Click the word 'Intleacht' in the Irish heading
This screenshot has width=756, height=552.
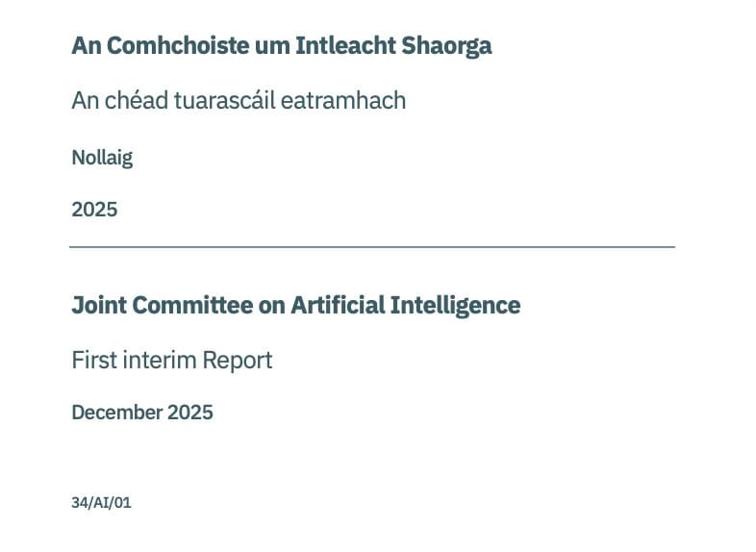coord(345,46)
